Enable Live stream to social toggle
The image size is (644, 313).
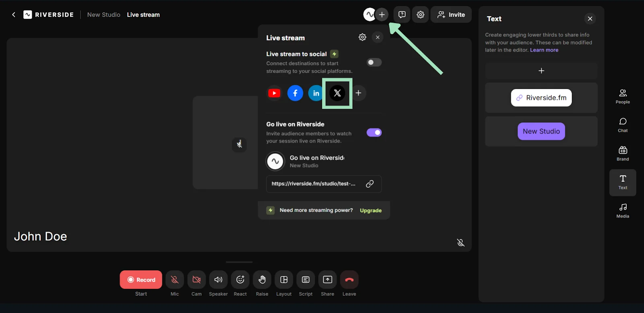[374, 62]
